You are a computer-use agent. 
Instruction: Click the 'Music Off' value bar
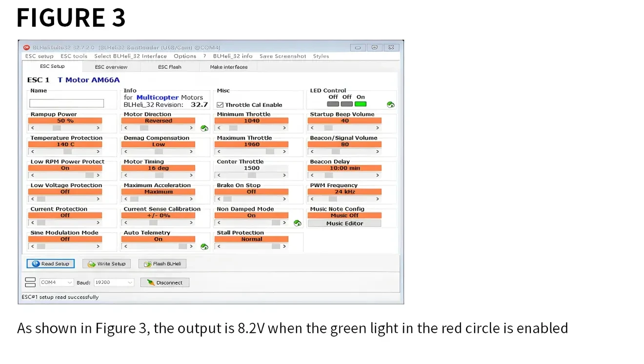(344, 215)
